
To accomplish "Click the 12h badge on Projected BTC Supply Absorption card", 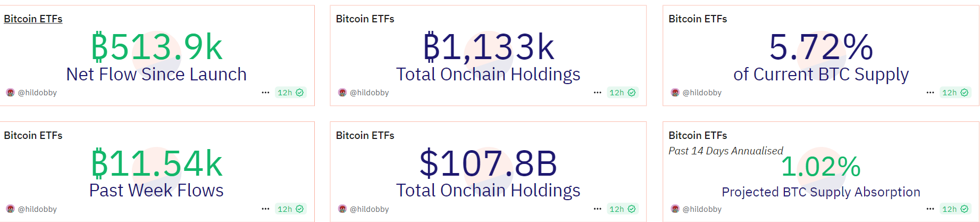I will (955, 209).
